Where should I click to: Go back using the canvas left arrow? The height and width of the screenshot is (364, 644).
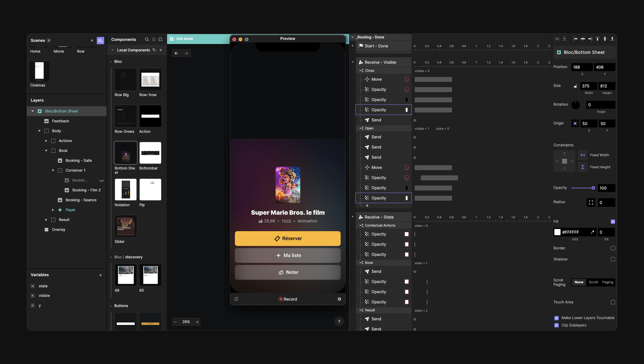(176, 53)
